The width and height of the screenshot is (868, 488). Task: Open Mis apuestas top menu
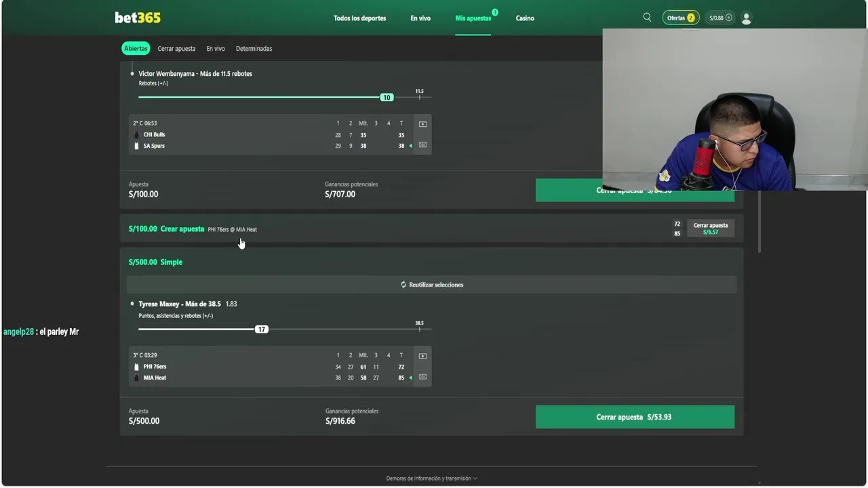(x=473, y=18)
